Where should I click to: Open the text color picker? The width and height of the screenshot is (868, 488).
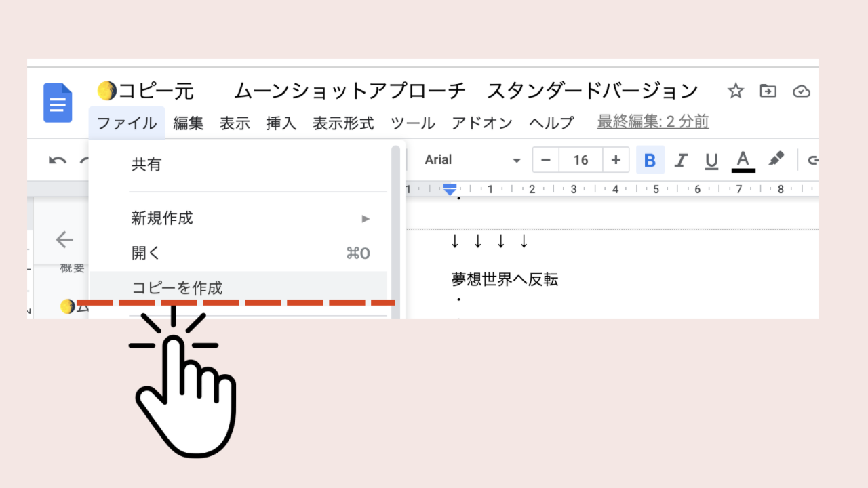click(743, 161)
